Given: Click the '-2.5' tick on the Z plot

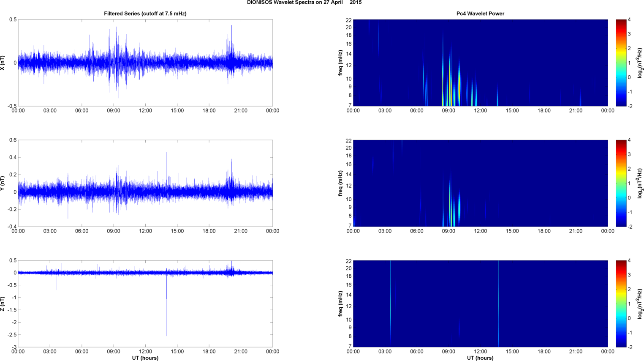Looking at the screenshot, I should [x=11, y=335].
